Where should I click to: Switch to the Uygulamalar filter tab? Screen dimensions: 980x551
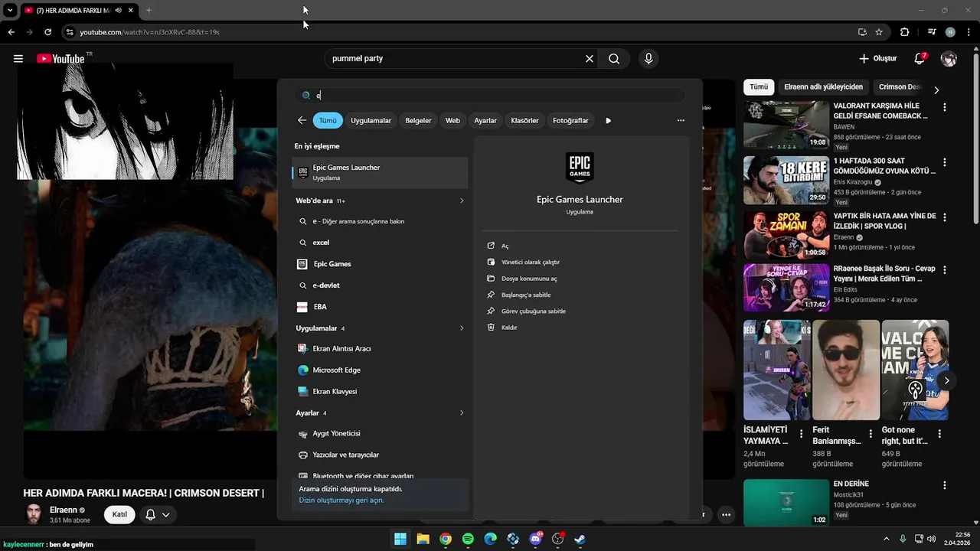coord(371,120)
